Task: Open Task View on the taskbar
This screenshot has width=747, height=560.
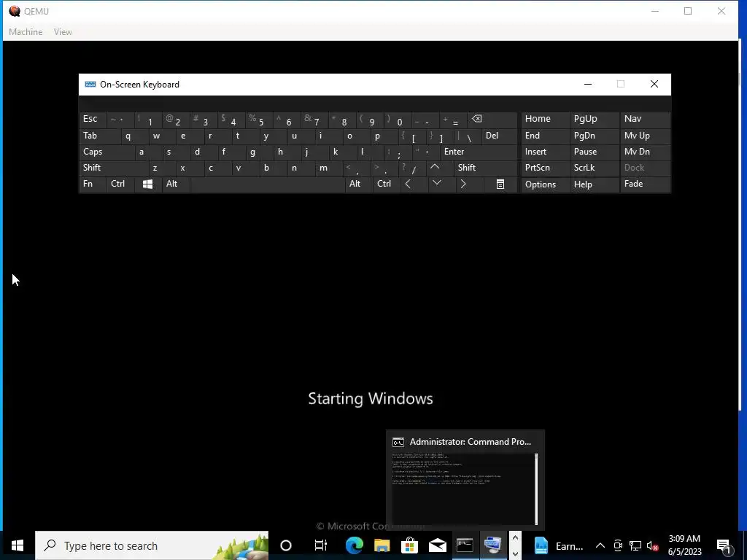Action: coord(321,545)
